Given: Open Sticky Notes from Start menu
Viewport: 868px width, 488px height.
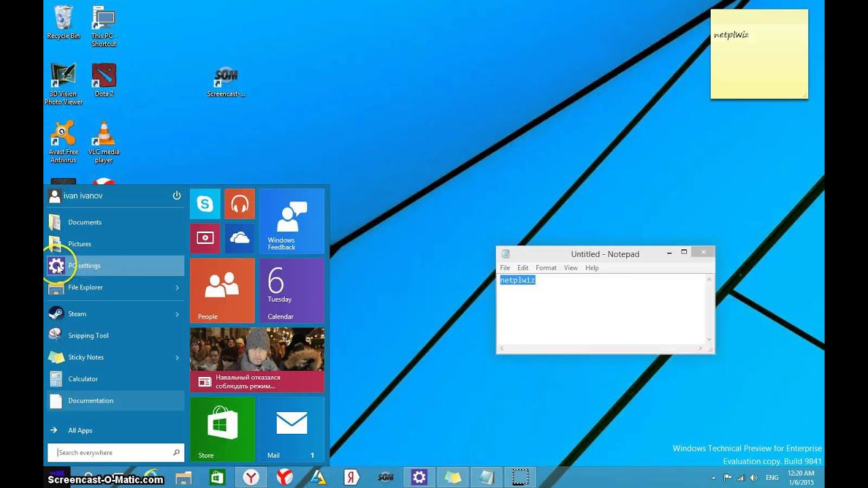Looking at the screenshot, I should (x=108, y=357).
